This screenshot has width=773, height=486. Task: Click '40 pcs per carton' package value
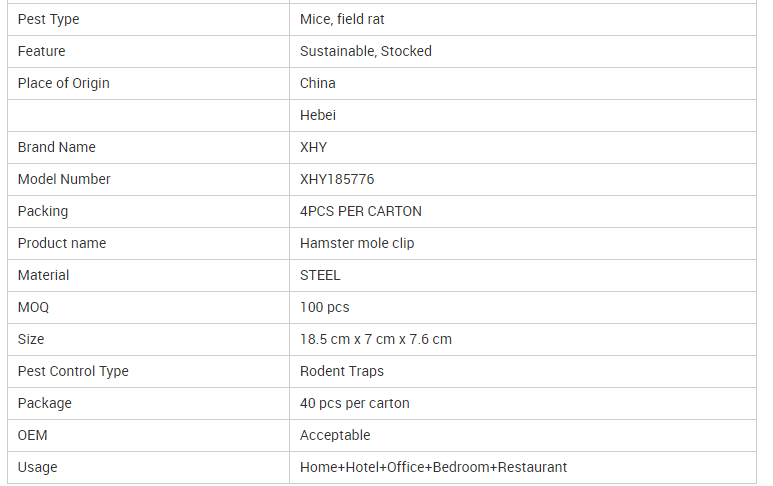354,404
